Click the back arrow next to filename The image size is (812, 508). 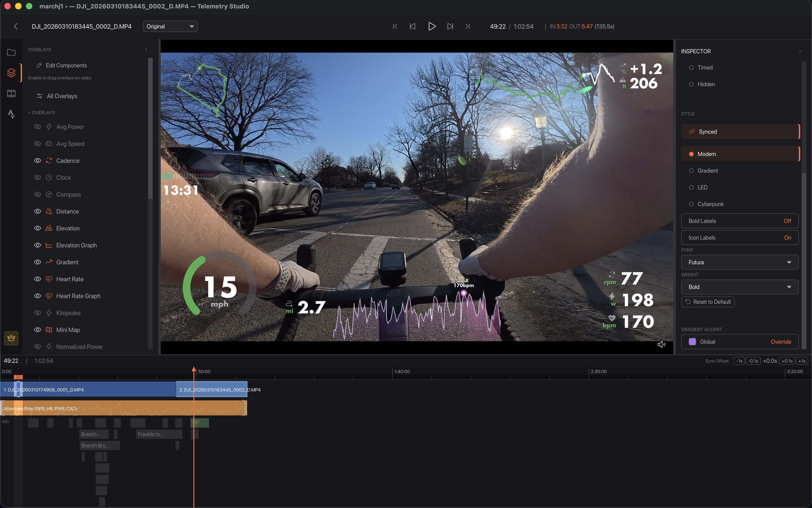[x=16, y=26]
